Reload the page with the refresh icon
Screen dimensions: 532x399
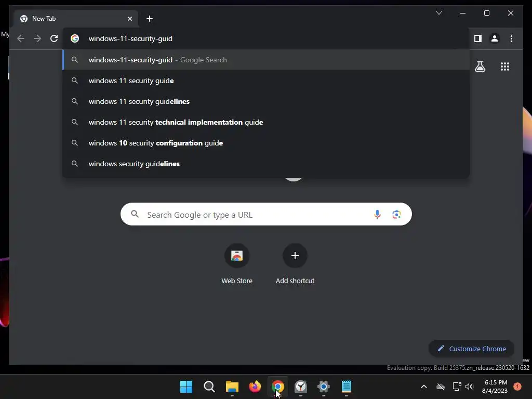click(x=54, y=38)
